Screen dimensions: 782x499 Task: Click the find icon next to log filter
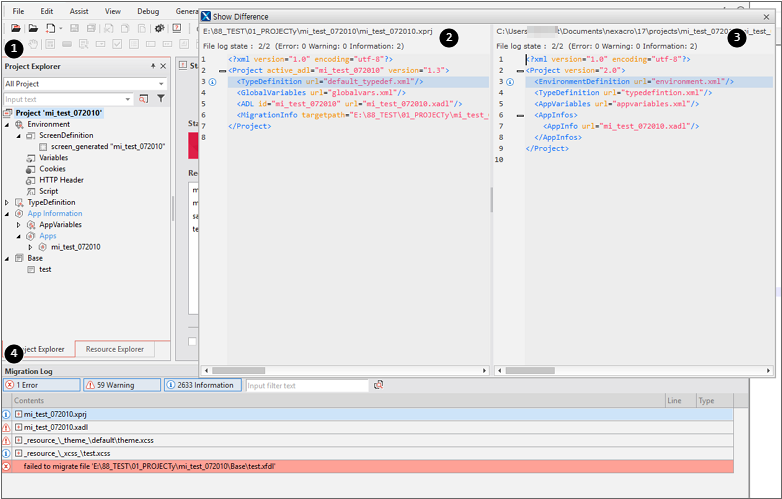click(379, 385)
